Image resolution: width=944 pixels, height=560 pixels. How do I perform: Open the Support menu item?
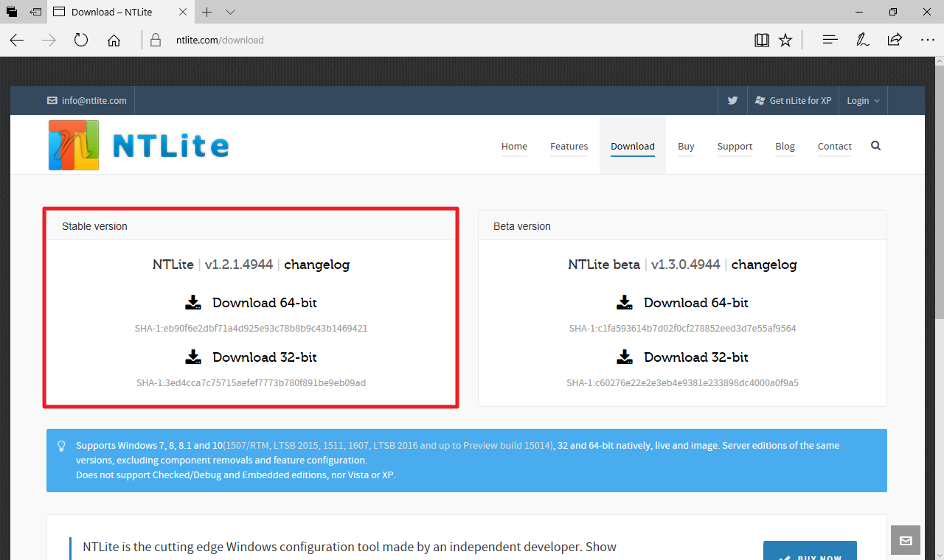tap(735, 147)
